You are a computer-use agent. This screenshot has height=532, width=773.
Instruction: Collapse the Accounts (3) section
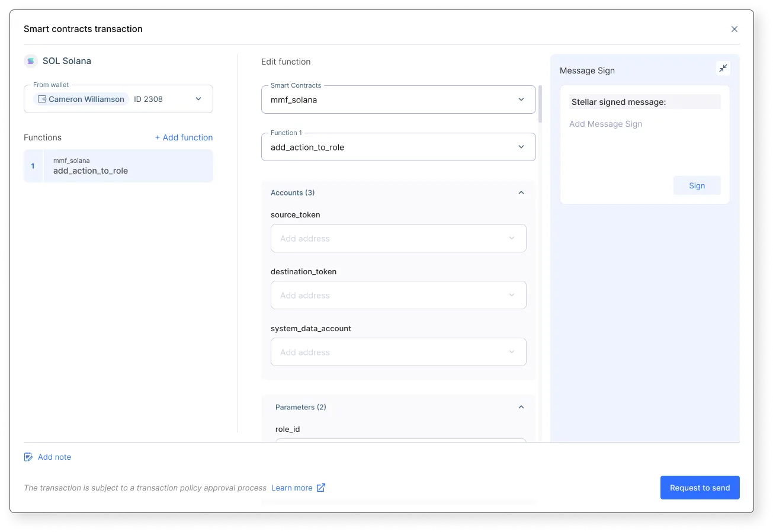[x=521, y=193]
